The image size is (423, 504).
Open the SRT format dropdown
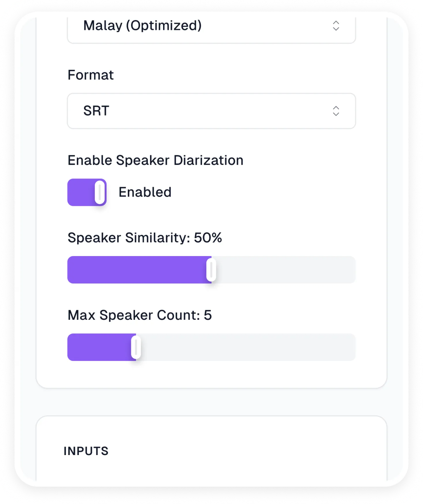(x=211, y=111)
